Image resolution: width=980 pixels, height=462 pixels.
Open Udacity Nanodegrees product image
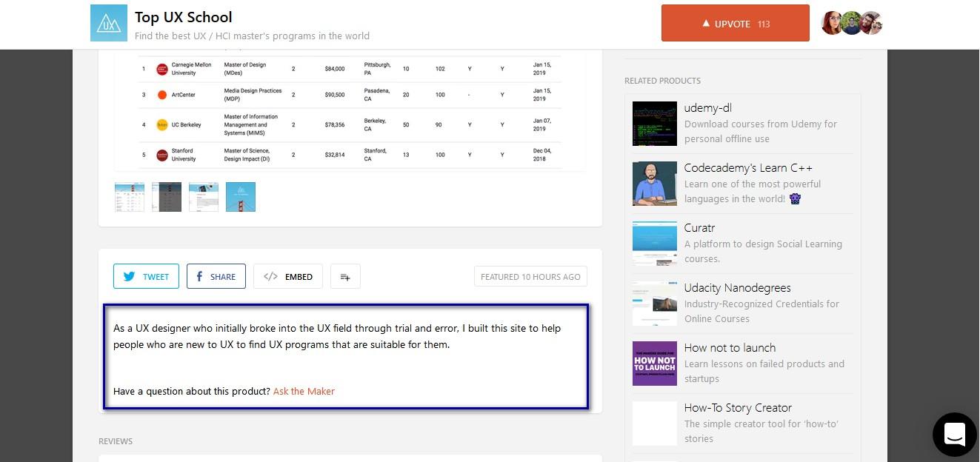coord(655,304)
